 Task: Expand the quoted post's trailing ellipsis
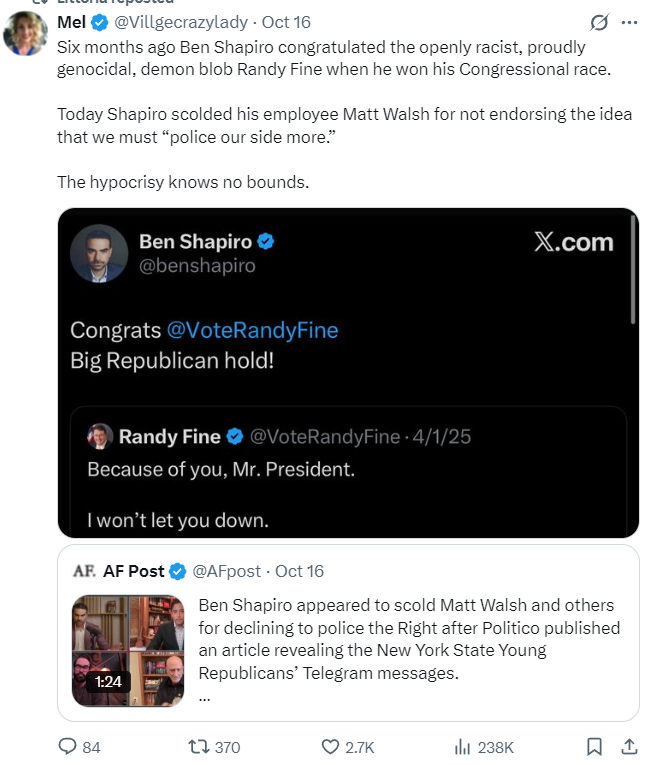tap(205, 696)
